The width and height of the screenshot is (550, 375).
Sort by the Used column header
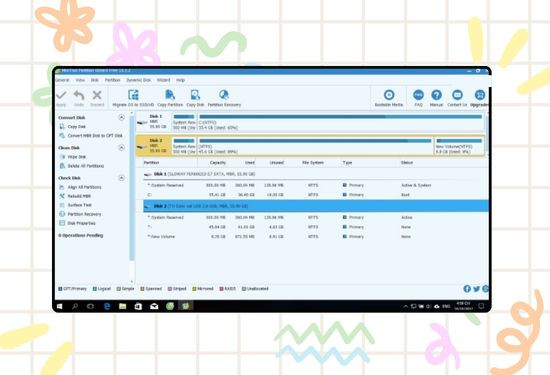pyautogui.click(x=250, y=163)
